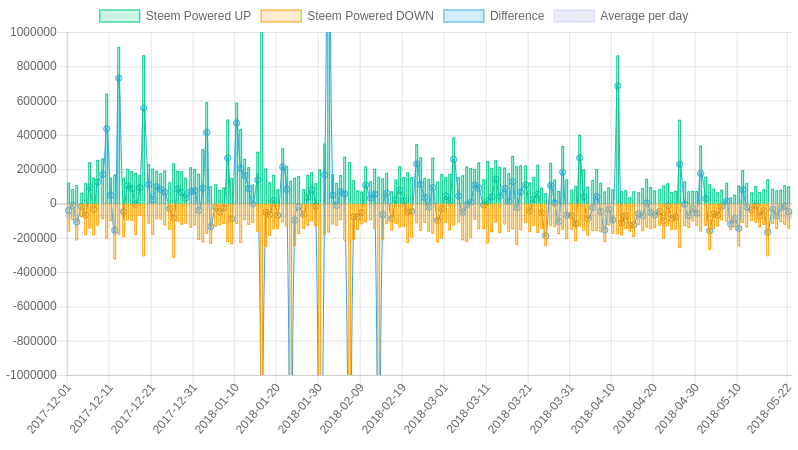Click the 2018-02-09 date label
Screen dimensions: 798x450
tap(343, 409)
